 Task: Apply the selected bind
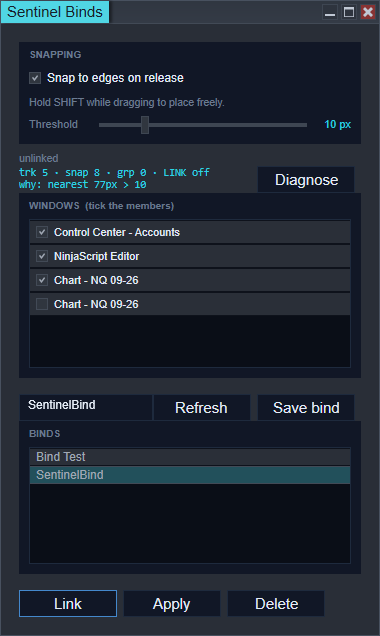172,604
